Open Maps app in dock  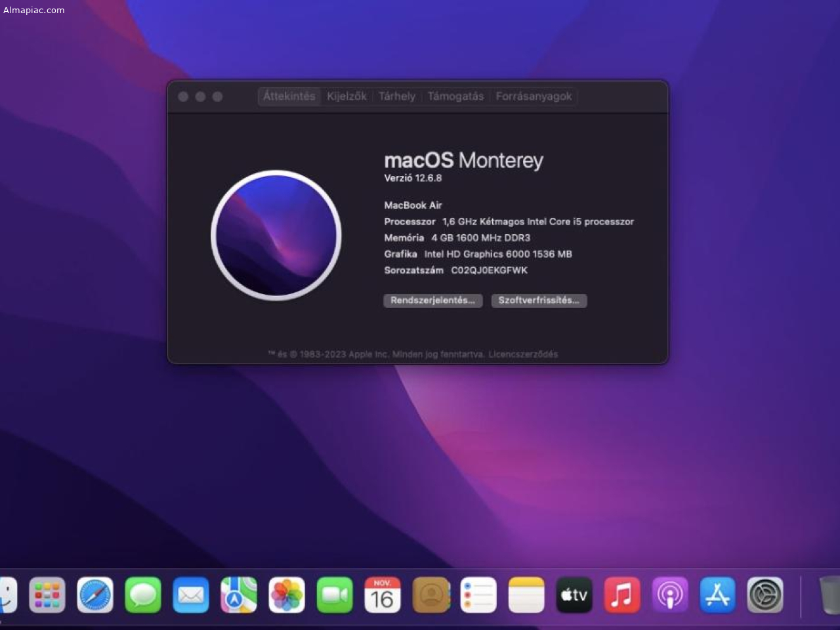[x=239, y=595]
